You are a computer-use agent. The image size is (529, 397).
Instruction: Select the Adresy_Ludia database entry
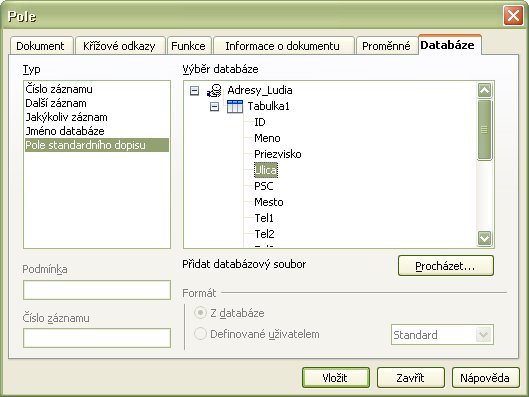(260, 90)
